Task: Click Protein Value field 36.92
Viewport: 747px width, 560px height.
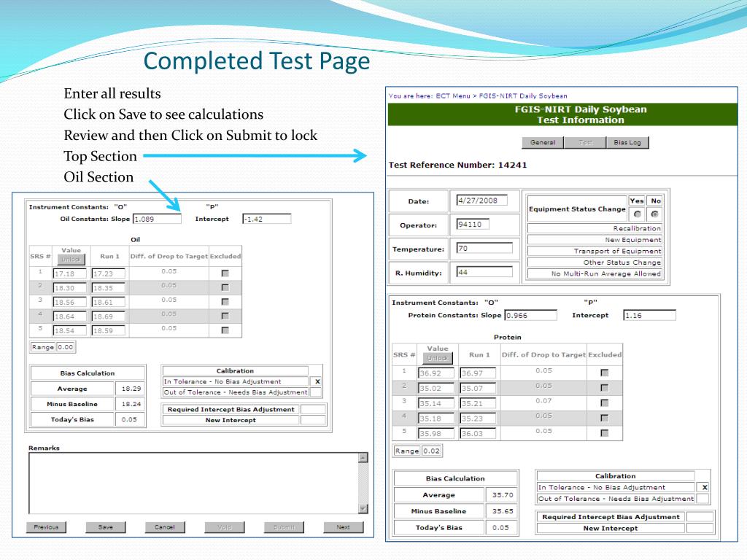Action: click(x=436, y=373)
